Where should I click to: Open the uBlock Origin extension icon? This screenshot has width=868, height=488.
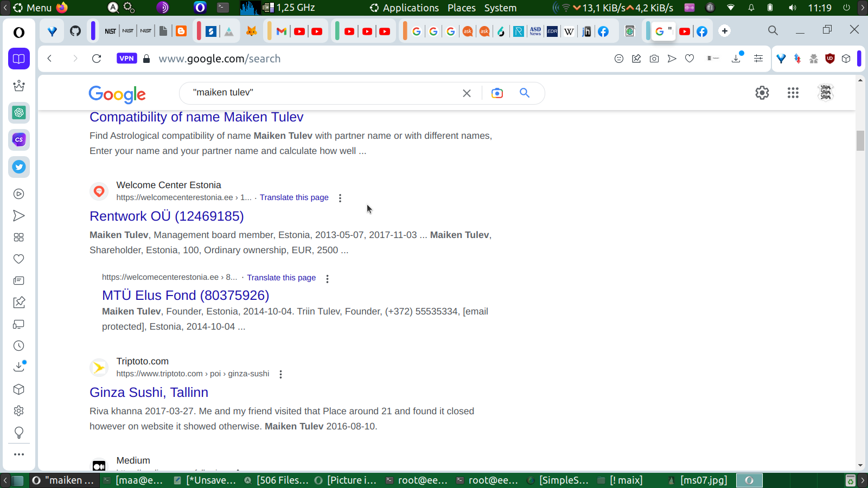click(829, 59)
